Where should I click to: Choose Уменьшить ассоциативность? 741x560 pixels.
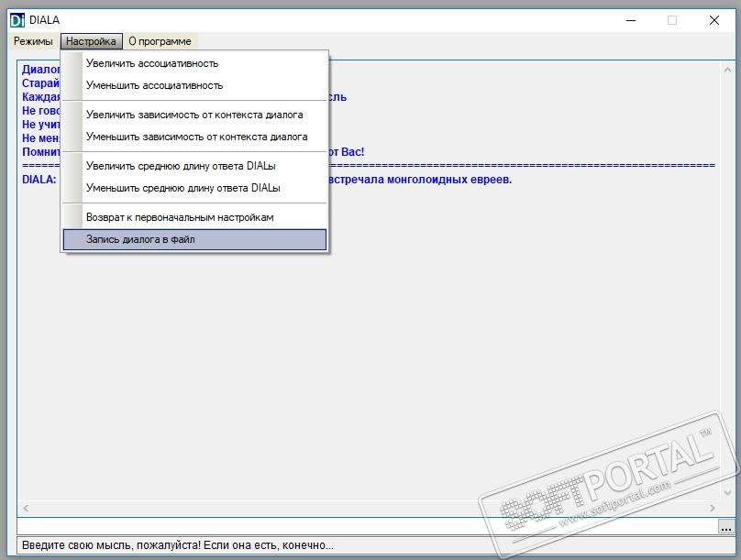click(194, 85)
